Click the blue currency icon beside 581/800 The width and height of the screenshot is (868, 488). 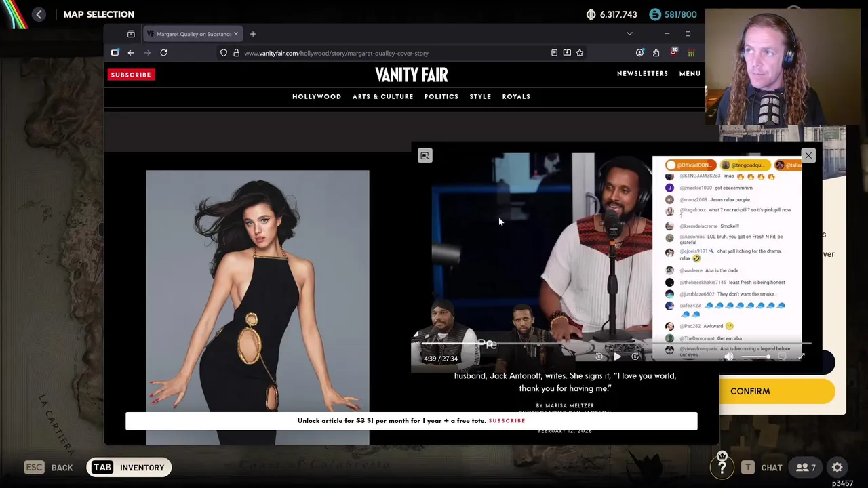click(x=654, y=14)
